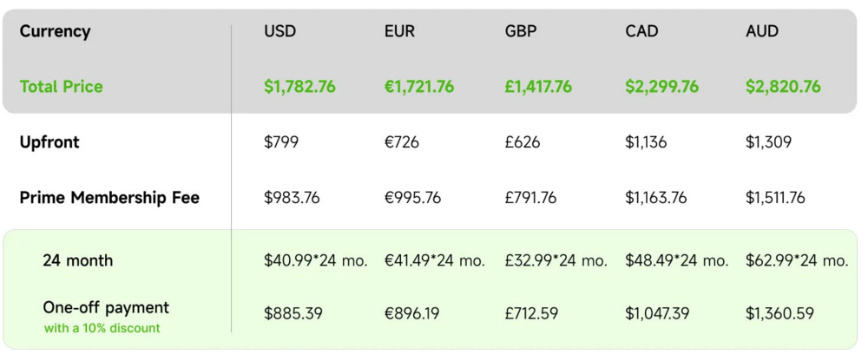
Task: Click the green Total Price label
Action: pyautogui.click(x=61, y=87)
